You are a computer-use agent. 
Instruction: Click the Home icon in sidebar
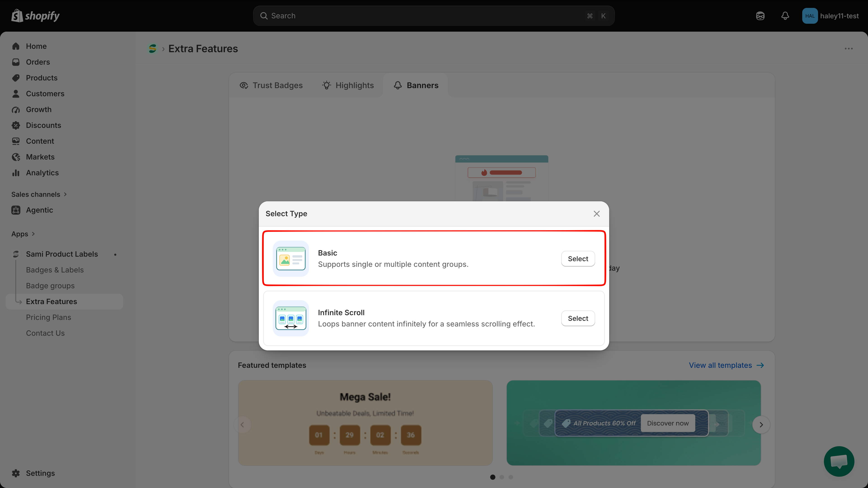click(x=16, y=46)
